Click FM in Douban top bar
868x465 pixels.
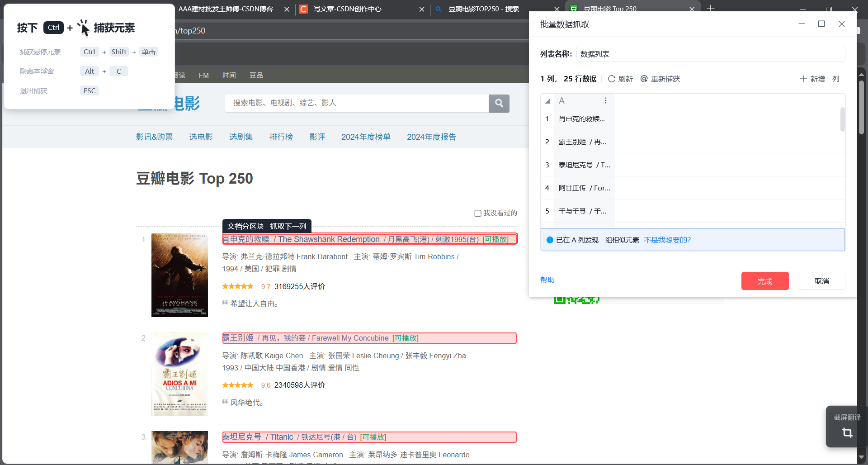coord(204,76)
